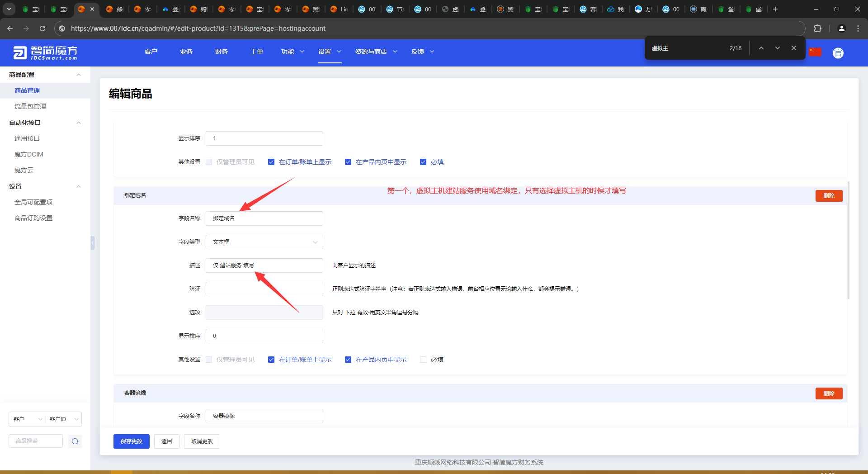Click the 字段名称 input containing 绑定域名
The image size is (868, 474).
(x=264, y=218)
